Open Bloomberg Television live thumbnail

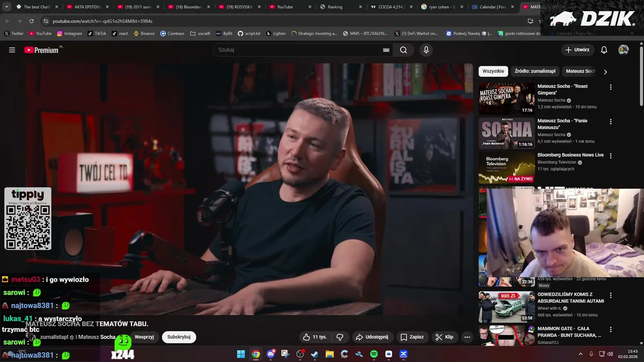507,167
